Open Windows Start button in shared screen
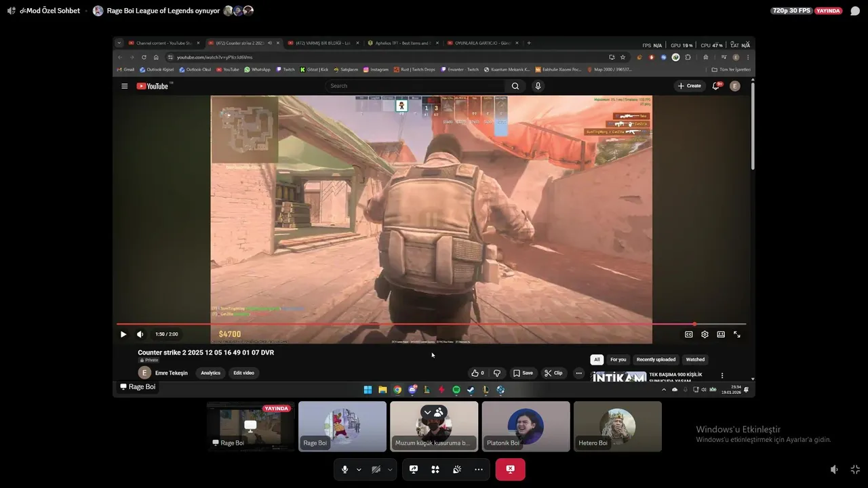This screenshot has width=868, height=488. 368,390
